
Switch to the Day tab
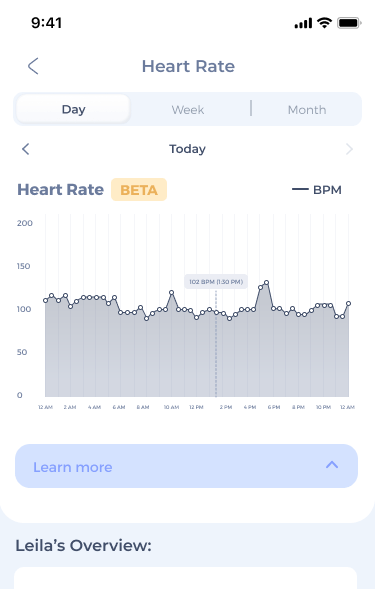(74, 109)
